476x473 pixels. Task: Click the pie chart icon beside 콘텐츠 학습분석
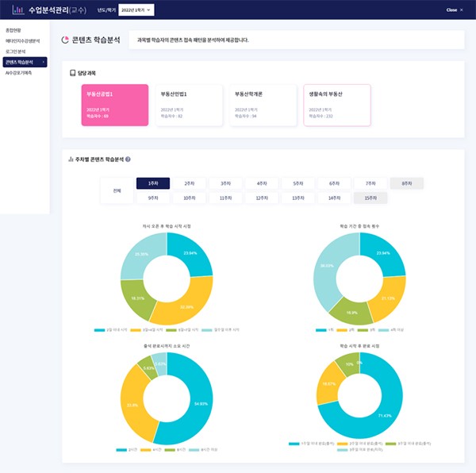[x=64, y=39]
